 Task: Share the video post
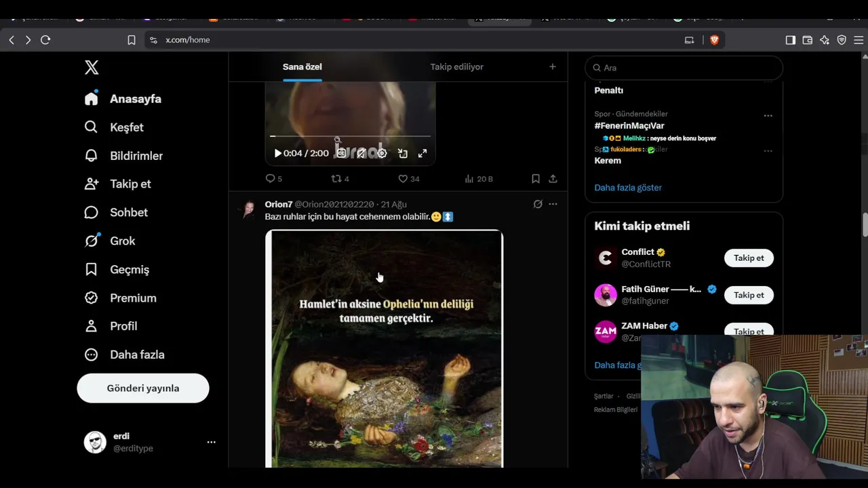pyautogui.click(x=553, y=179)
